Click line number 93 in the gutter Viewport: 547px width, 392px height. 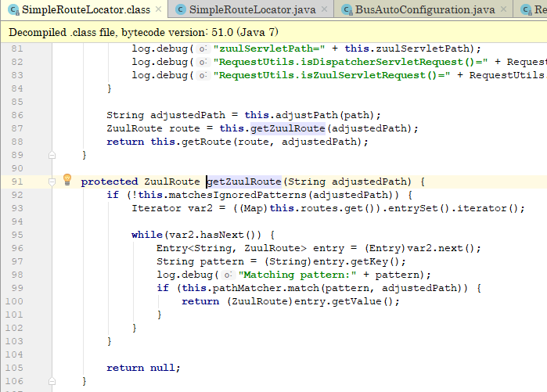click(16, 208)
